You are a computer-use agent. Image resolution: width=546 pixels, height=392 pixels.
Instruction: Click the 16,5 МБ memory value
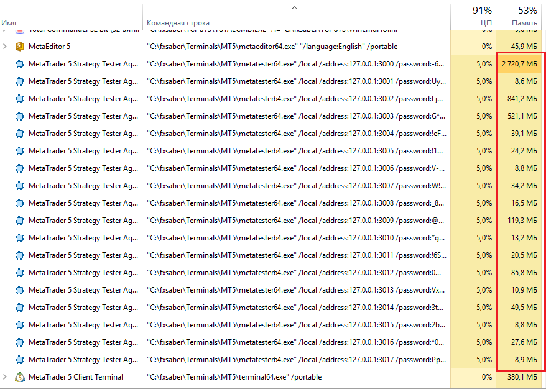(524, 203)
